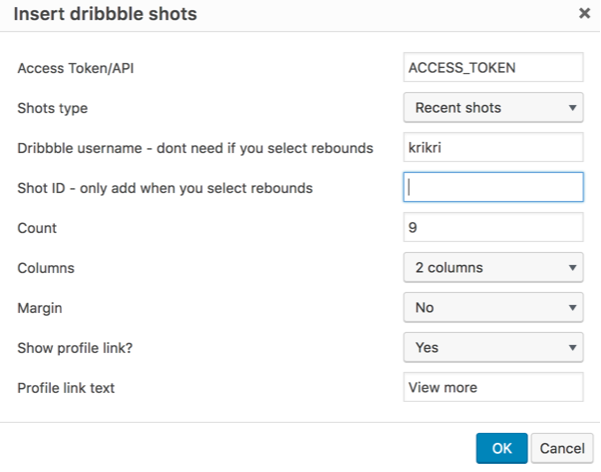Click the "Dribbble username" label text
This screenshot has height=472, width=601.
tap(195, 148)
